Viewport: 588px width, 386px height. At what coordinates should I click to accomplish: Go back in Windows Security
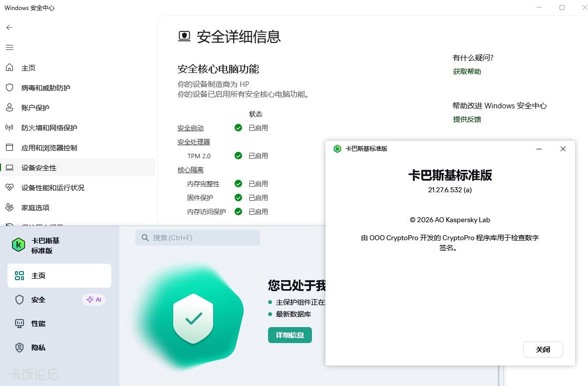[9, 27]
